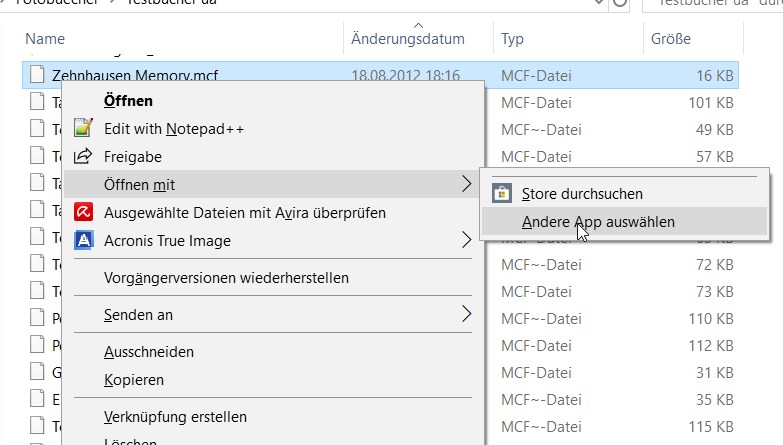Select Ausschneiden from the context menu

149,352
